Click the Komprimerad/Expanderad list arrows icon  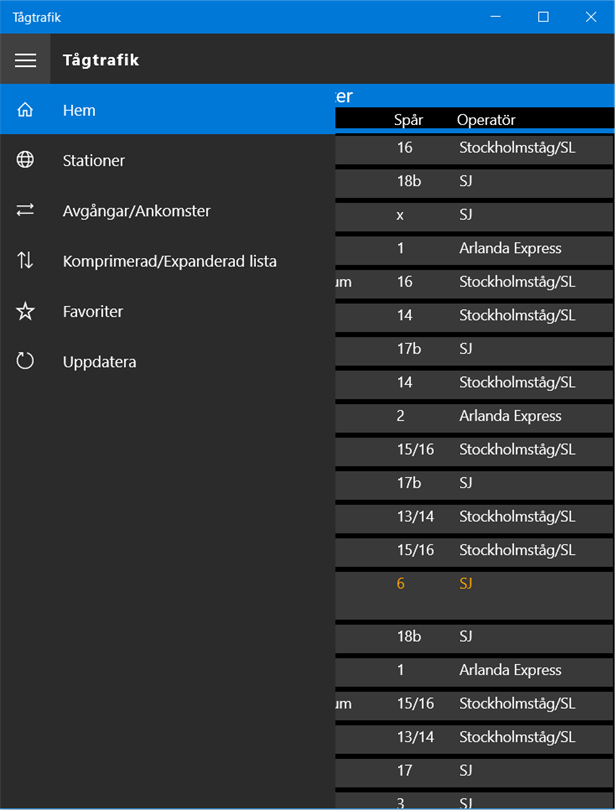(x=25, y=261)
